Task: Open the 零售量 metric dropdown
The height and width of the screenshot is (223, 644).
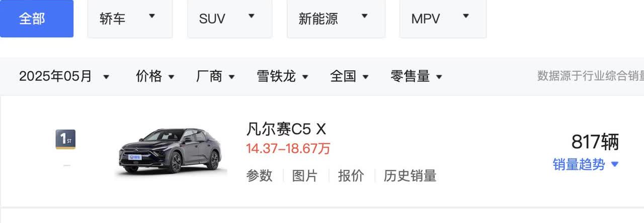Action: click(416, 76)
